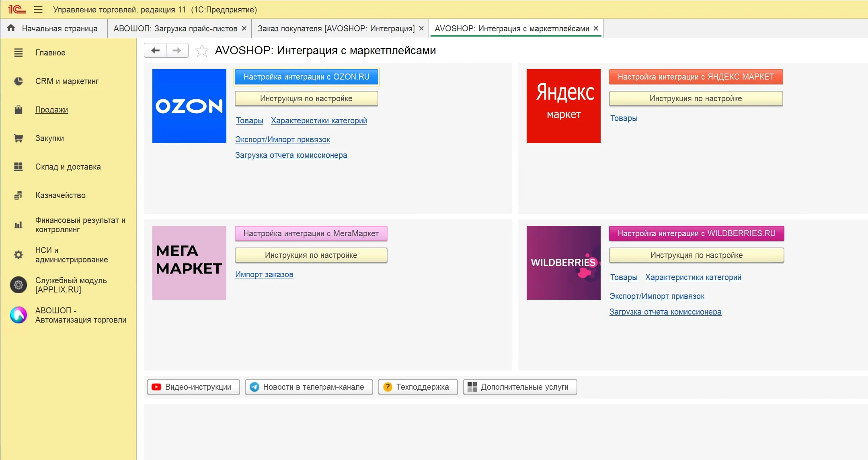Image resolution: width=868 pixels, height=460 pixels.
Task: Open Яндекс Маркет Товары link
Action: pyautogui.click(x=624, y=118)
